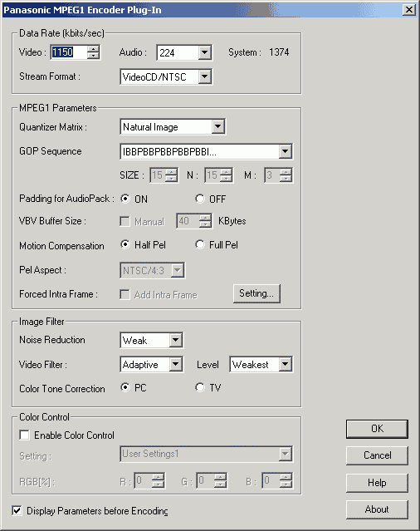The height and width of the screenshot is (531, 420).
Task: Expand the Video Filter Adaptive dropdown
Action: pyautogui.click(x=175, y=364)
